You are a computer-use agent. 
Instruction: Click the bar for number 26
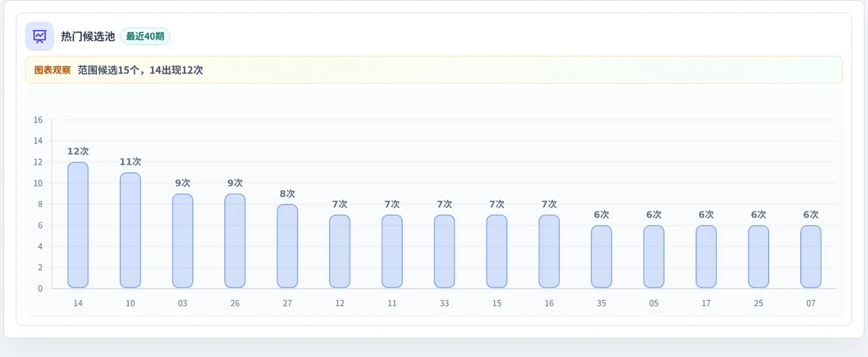pos(235,241)
